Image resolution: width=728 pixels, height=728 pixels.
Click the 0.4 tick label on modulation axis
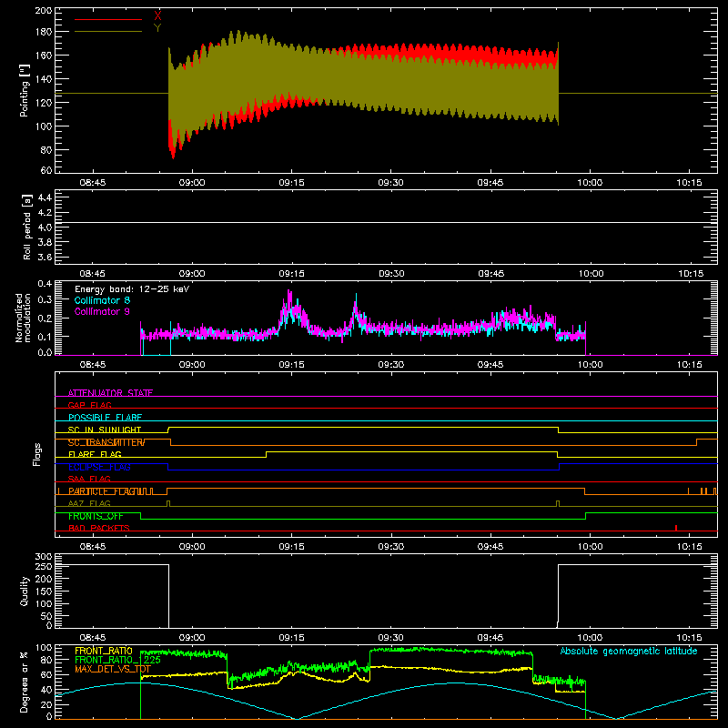click(x=45, y=284)
